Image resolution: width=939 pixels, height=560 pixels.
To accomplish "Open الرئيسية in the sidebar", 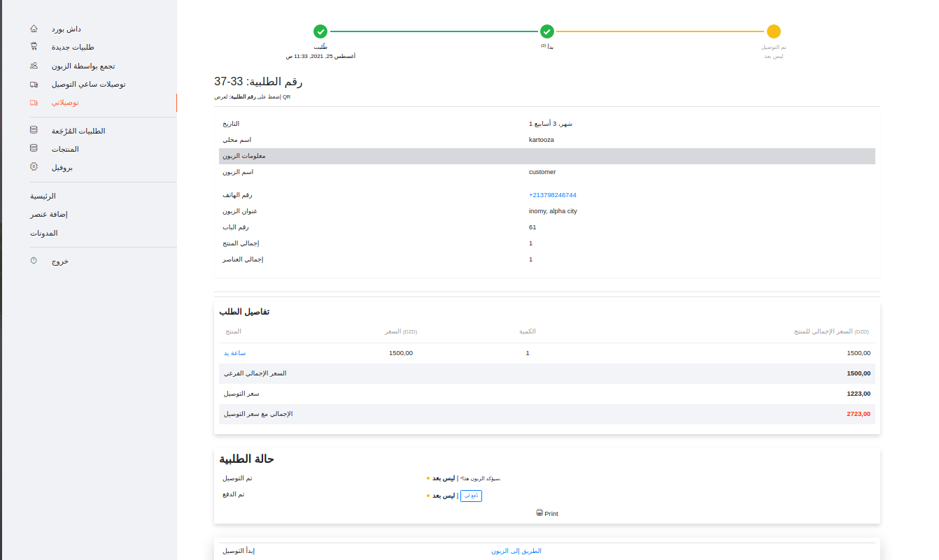I will pyautogui.click(x=43, y=196).
